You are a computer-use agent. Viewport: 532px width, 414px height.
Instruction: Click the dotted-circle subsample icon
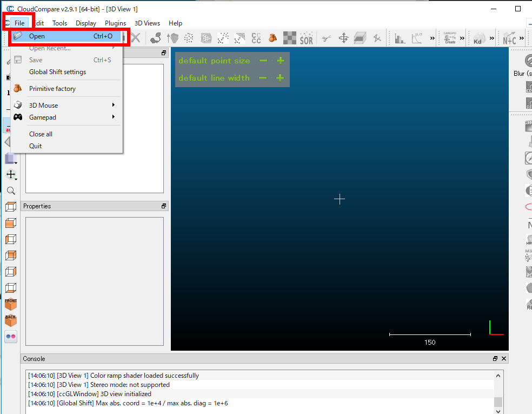pos(189,38)
